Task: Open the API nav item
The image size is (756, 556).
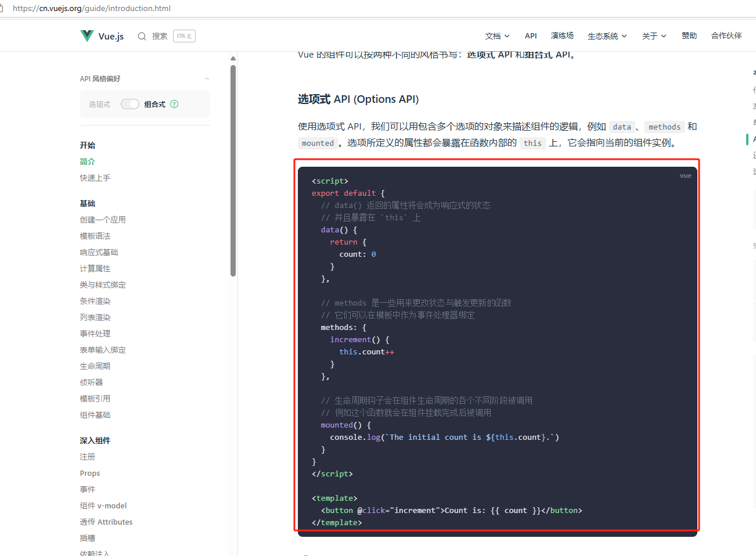Action: [x=531, y=36]
